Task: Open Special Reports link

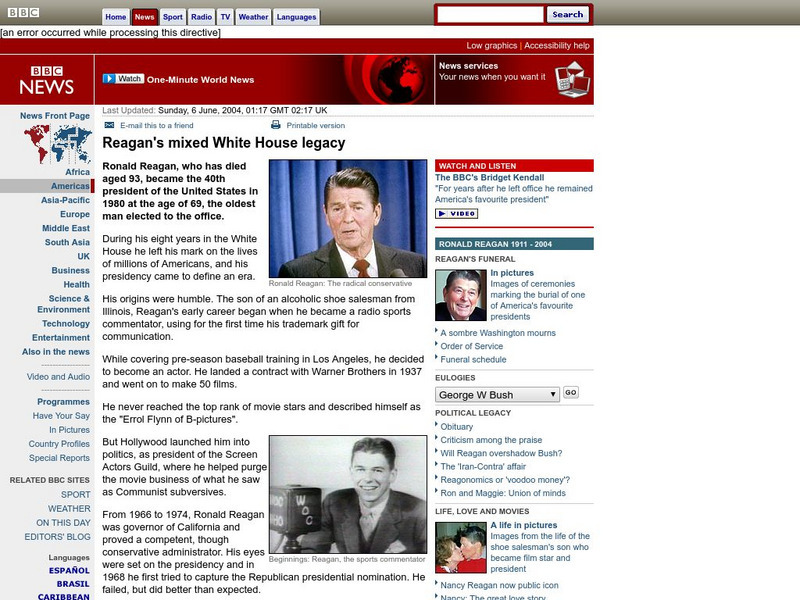Action: click(59, 458)
